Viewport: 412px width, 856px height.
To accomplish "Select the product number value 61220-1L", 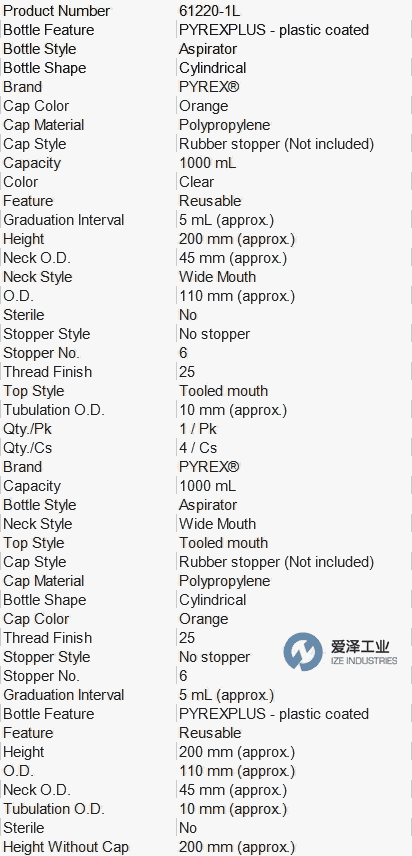I will 210,11.
